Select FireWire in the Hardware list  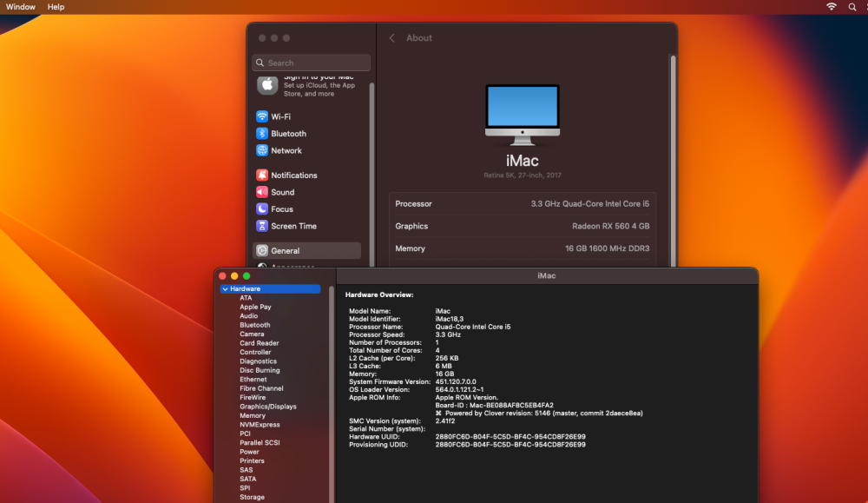253,397
